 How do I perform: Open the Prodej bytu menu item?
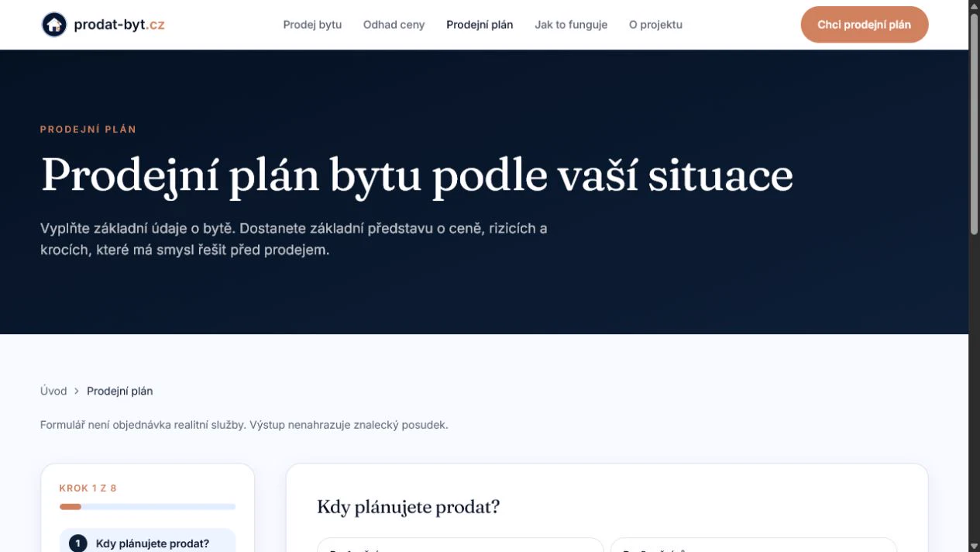point(312,25)
